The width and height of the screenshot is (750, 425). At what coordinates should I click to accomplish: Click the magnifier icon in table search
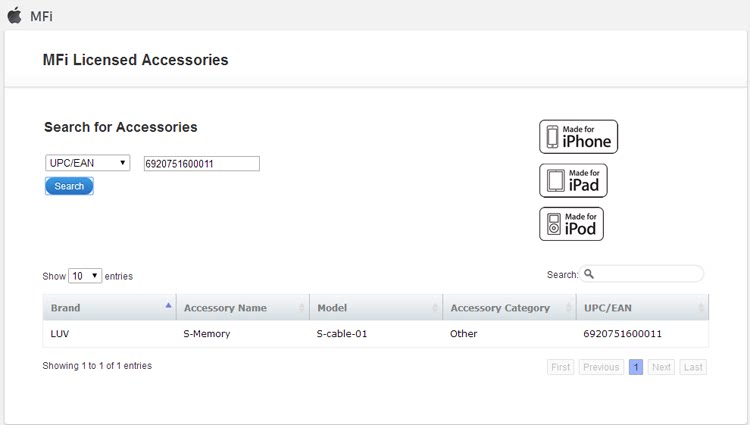click(x=589, y=274)
